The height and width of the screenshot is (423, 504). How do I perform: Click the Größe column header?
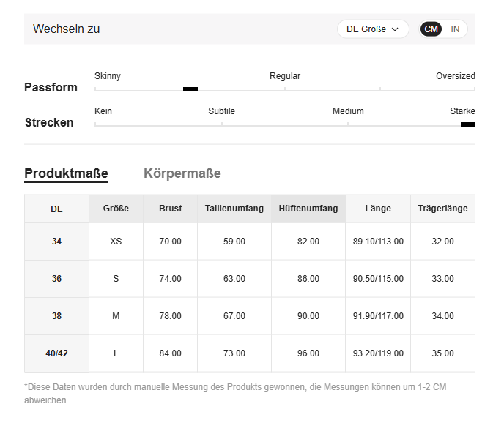tap(116, 209)
